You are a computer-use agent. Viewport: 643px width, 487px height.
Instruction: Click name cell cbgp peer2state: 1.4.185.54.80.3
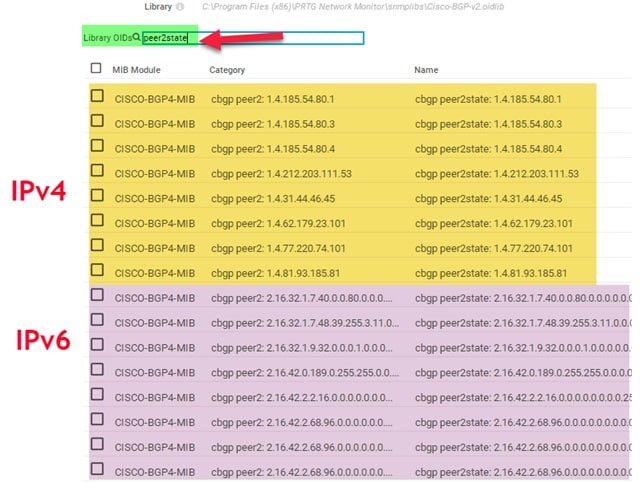point(488,124)
